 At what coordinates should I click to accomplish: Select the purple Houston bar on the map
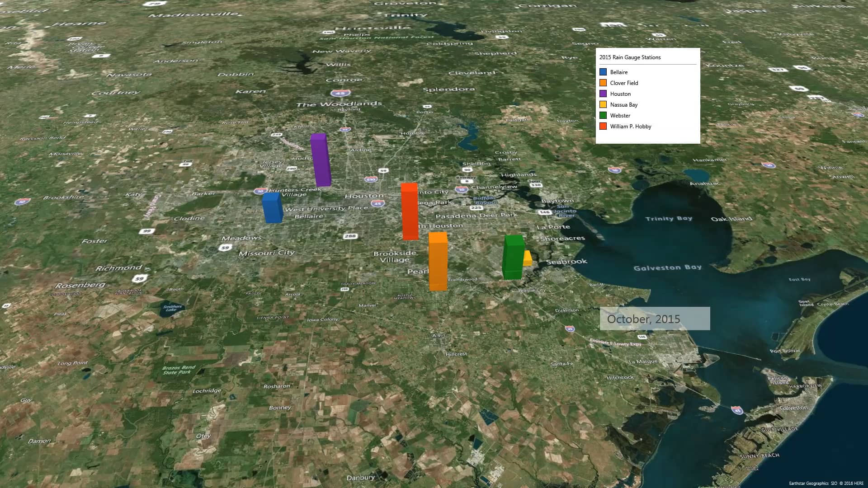click(321, 160)
